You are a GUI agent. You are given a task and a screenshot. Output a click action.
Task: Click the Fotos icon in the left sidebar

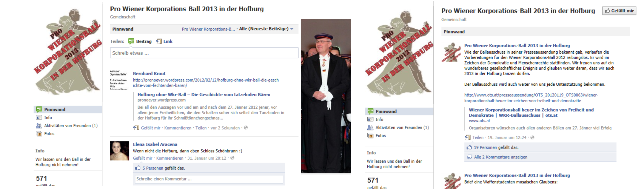click(39, 134)
